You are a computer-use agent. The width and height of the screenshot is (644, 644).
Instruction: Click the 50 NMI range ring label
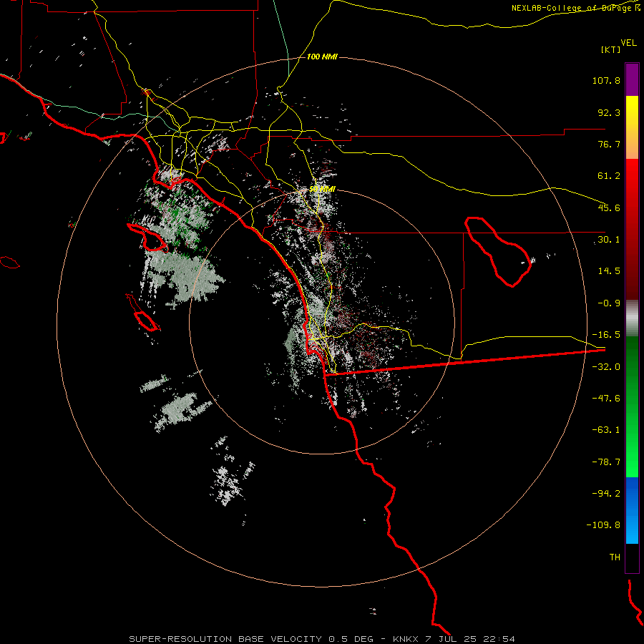point(322,189)
